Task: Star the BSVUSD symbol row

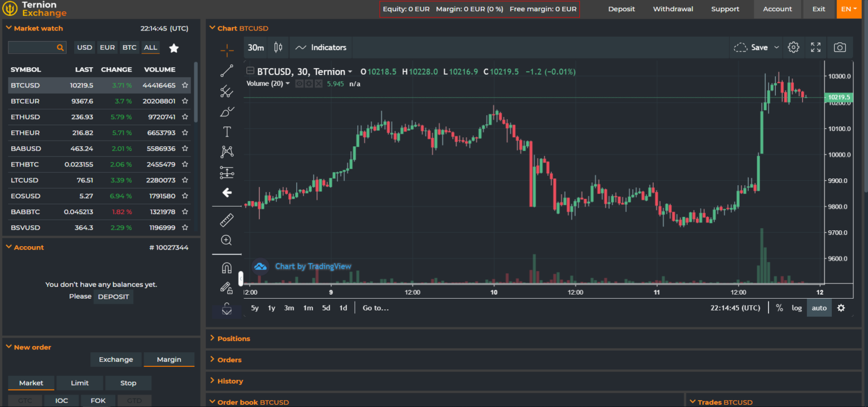Action: [x=185, y=227]
